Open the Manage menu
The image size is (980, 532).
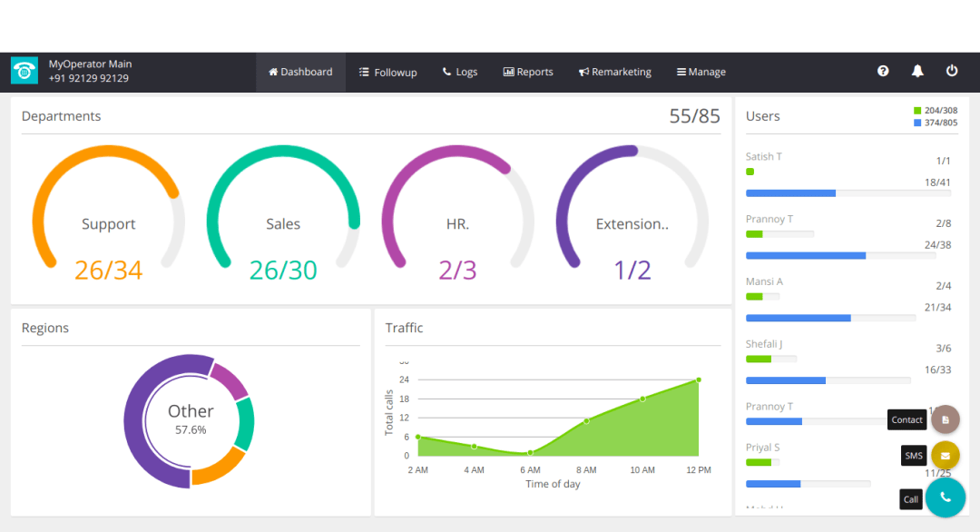click(x=701, y=72)
